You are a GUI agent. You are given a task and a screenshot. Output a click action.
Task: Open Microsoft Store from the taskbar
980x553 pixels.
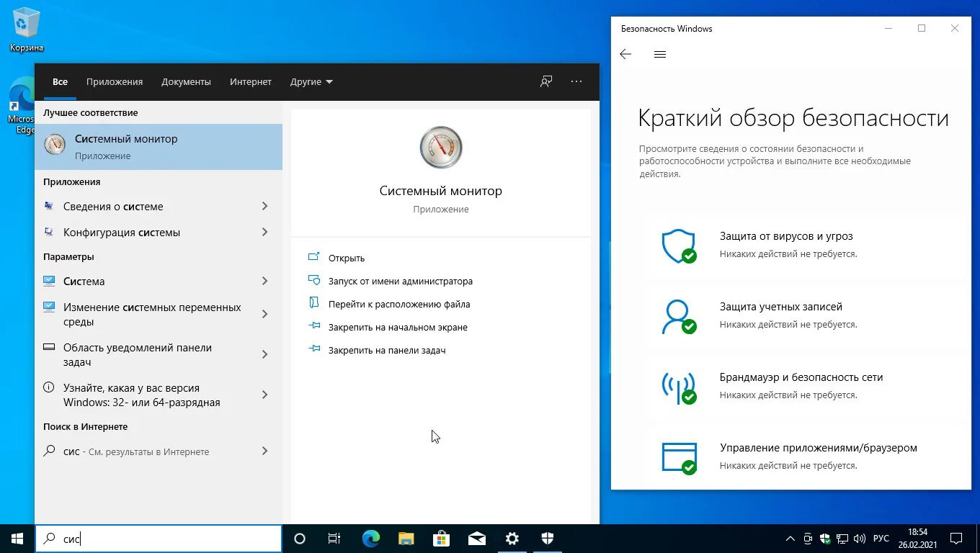(441, 539)
